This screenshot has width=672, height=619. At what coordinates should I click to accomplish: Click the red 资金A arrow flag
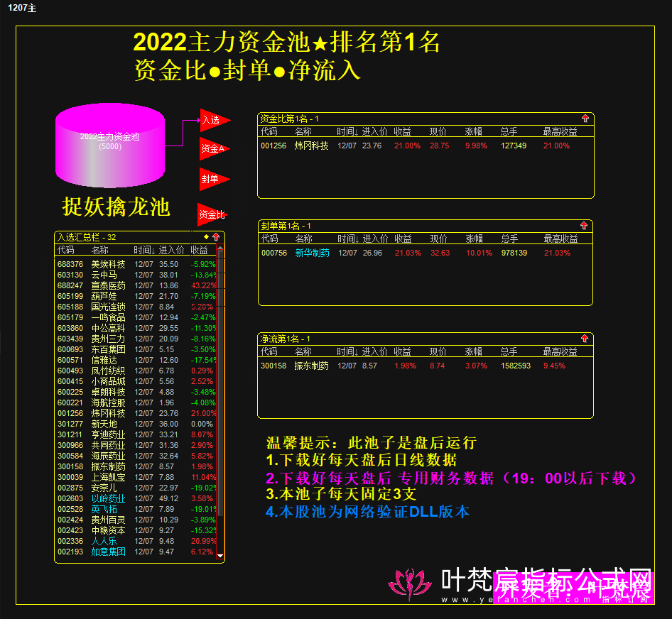coord(215,148)
